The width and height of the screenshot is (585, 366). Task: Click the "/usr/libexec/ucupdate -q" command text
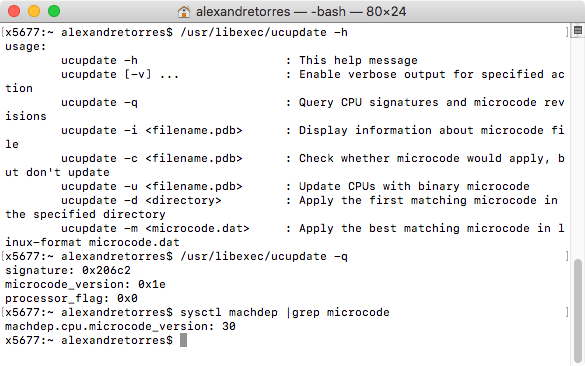[x=264, y=256]
